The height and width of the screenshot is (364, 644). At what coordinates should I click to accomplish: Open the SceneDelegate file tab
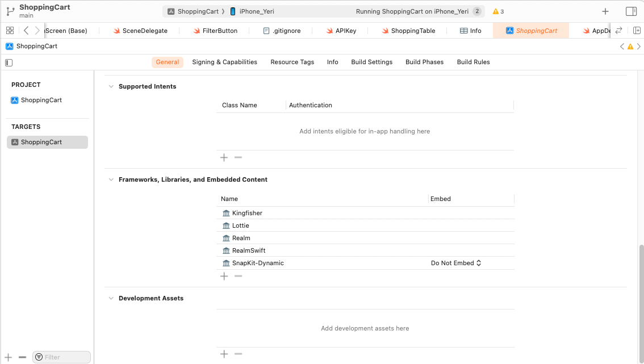click(x=140, y=31)
